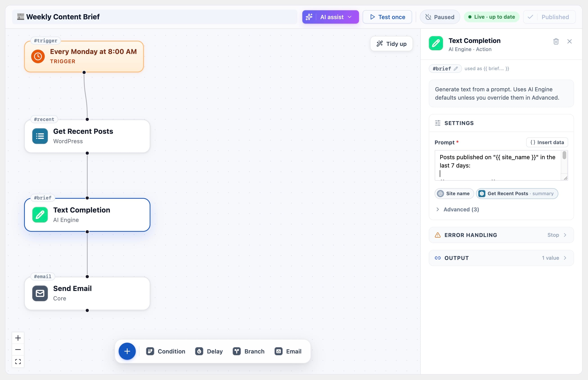Click the #recent tag label

[x=44, y=119]
